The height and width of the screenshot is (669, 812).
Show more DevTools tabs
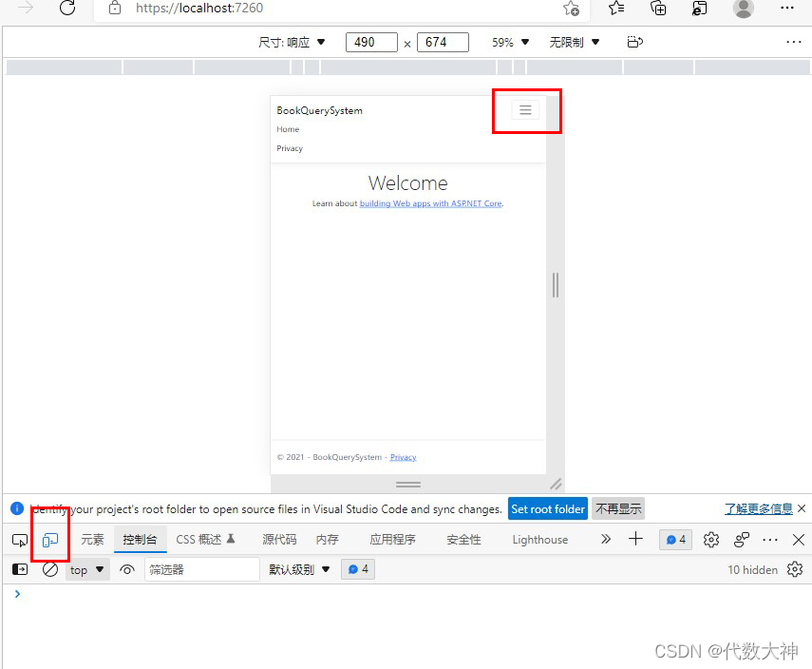tap(605, 540)
